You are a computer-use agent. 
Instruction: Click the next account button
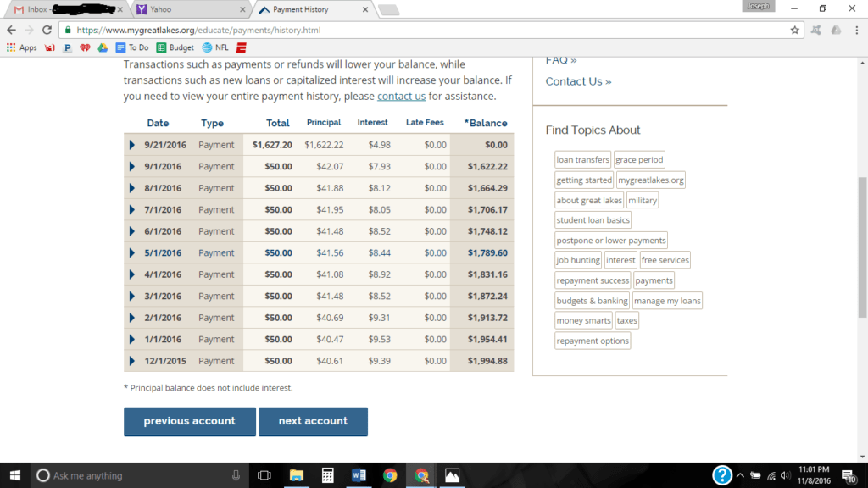pyautogui.click(x=313, y=421)
